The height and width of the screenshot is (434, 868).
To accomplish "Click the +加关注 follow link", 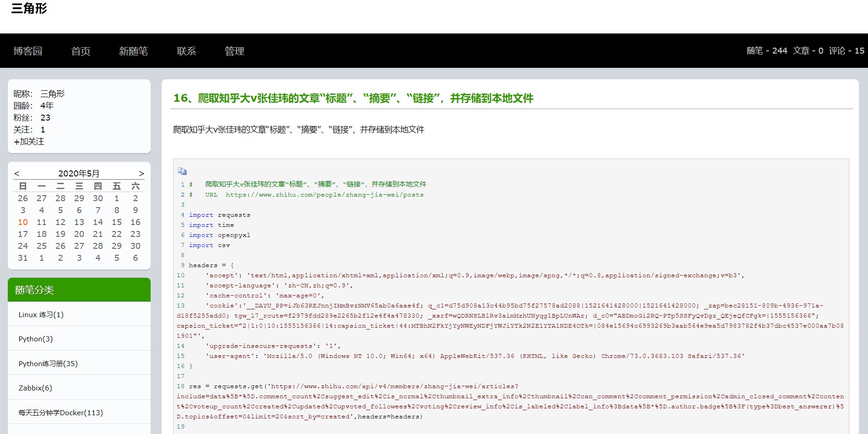I will [29, 142].
